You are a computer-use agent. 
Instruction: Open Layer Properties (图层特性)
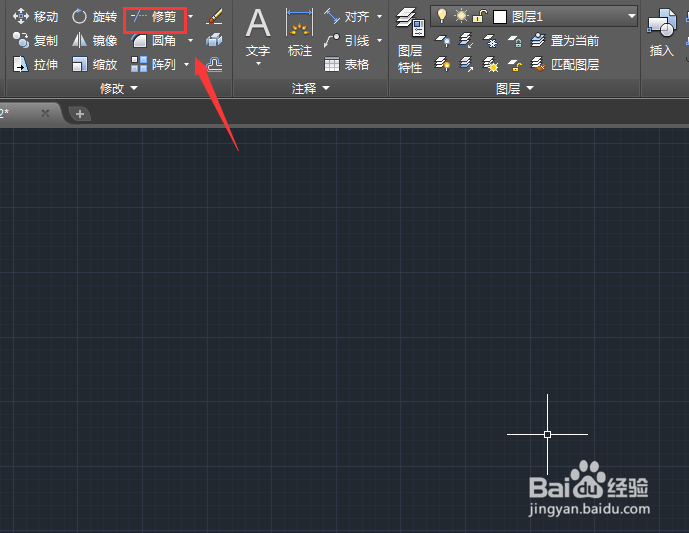pos(410,40)
